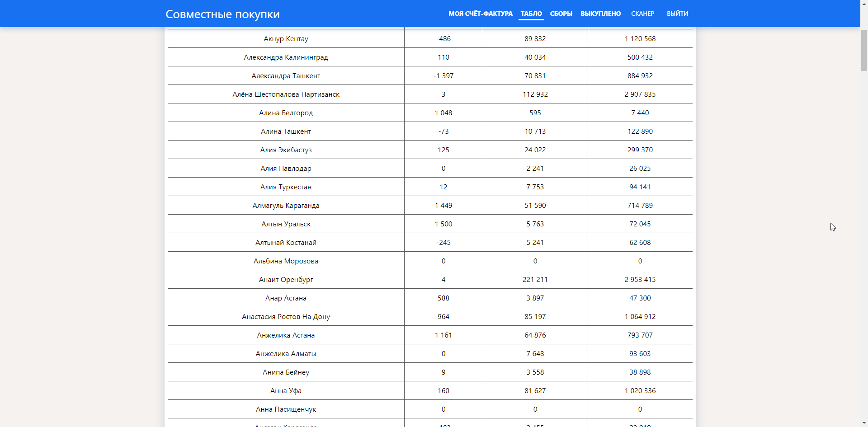Select the ТАБЛО tab

click(531, 14)
